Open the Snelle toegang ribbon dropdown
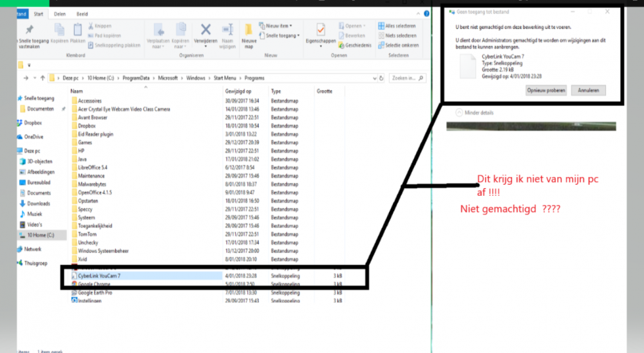 pos(279,36)
